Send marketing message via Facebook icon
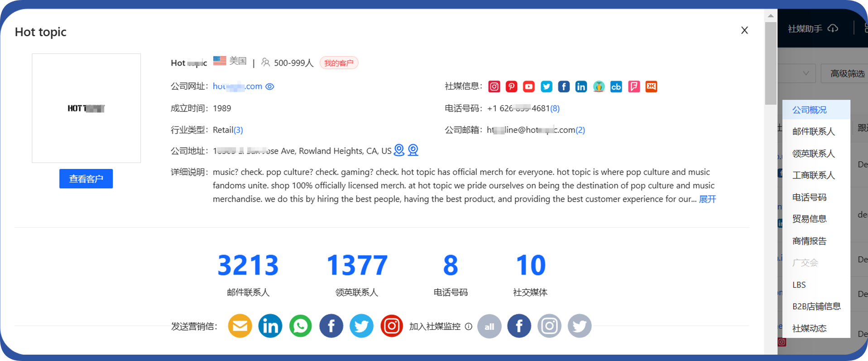868x361 pixels. pos(331,326)
